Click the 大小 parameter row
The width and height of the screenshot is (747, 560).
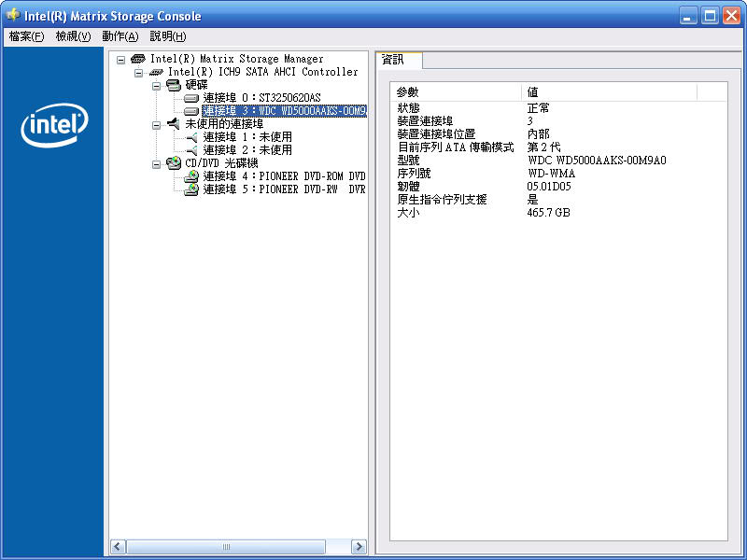(x=558, y=213)
